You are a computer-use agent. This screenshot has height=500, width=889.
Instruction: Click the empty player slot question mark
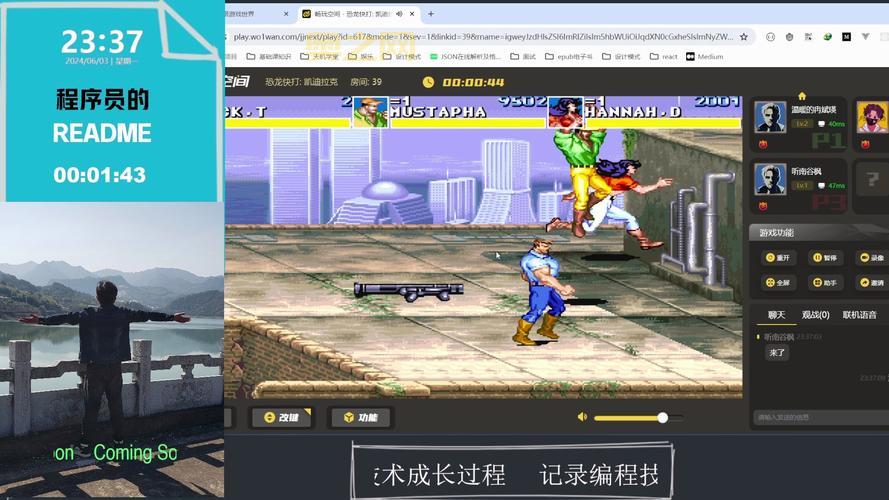pyautogui.click(x=873, y=180)
